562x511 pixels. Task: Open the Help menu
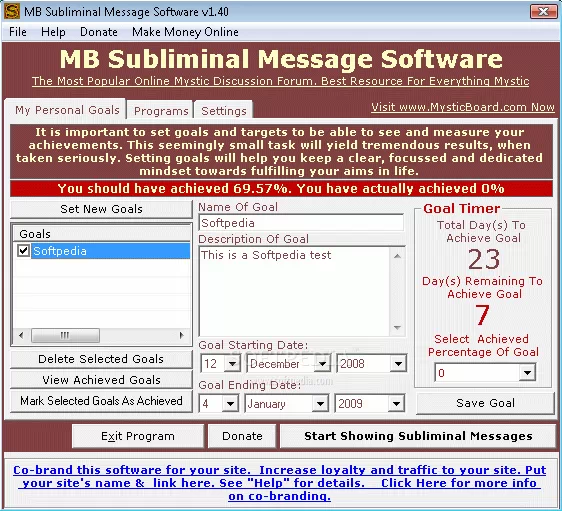tap(53, 32)
